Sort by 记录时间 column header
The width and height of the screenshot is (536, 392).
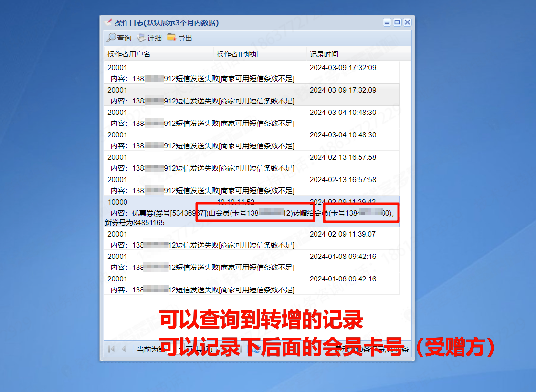(352, 54)
